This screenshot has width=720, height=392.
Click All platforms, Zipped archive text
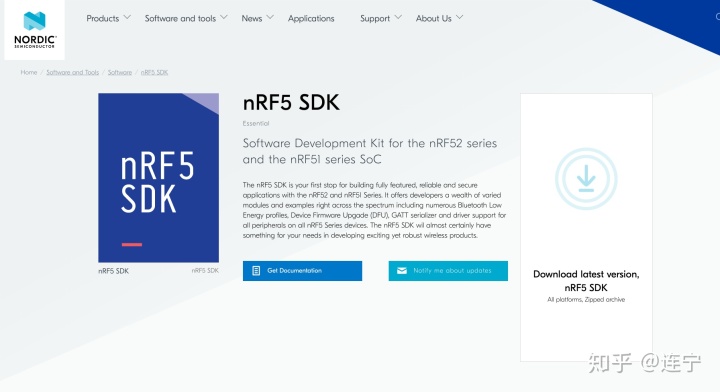(x=586, y=299)
